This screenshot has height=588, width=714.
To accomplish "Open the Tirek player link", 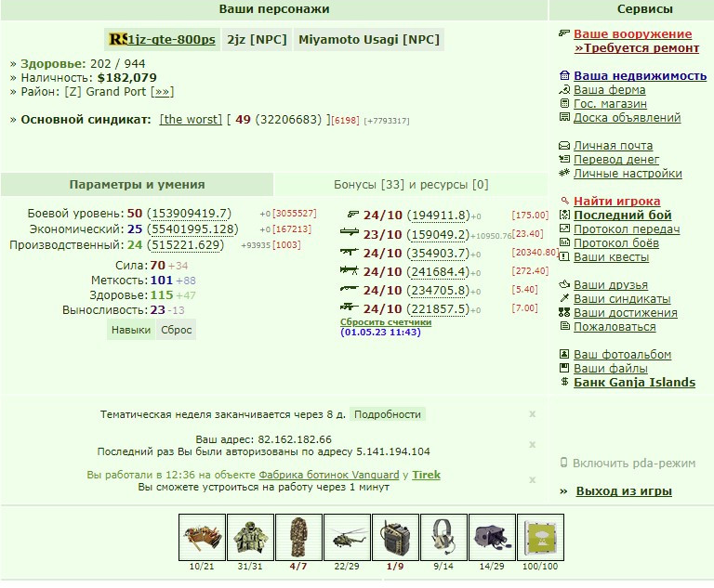I will coord(426,475).
